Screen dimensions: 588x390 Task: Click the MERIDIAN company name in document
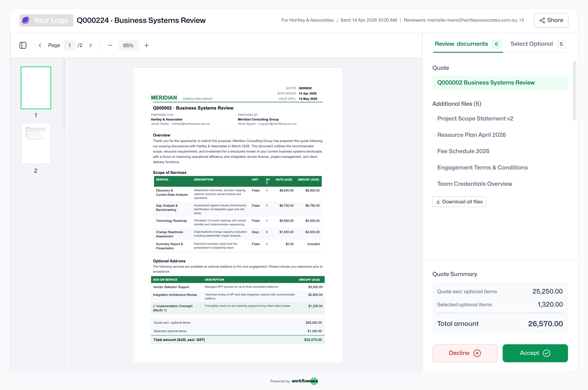(164, 98)
